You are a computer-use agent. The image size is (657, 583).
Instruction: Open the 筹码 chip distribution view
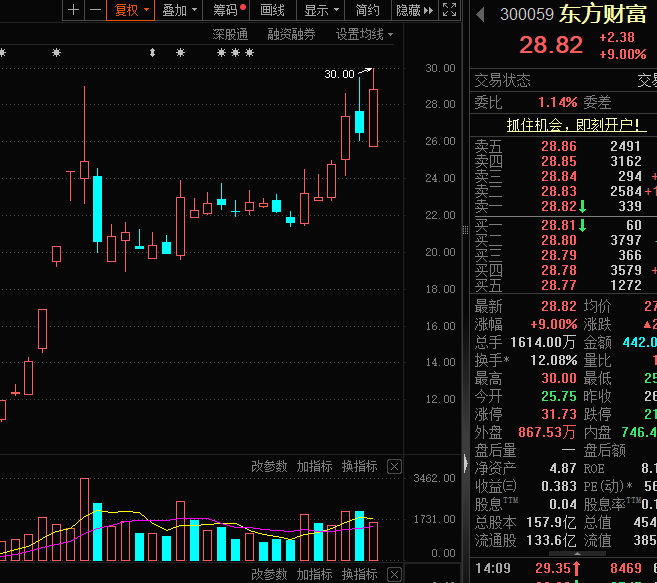pos(226,10)
